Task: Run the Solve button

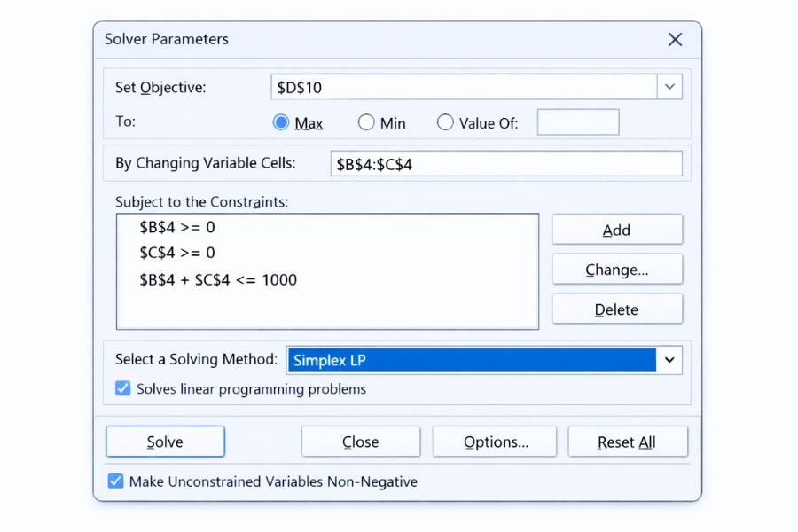Action: tap(165, 441)
